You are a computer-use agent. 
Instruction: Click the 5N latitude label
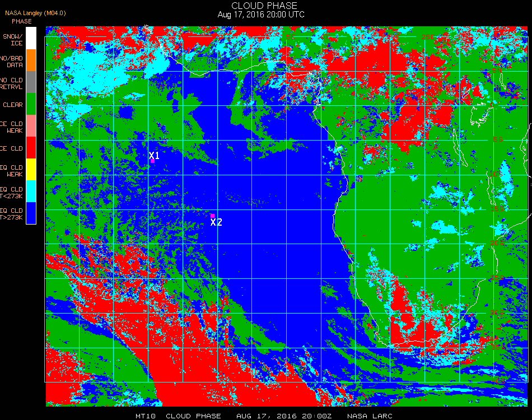click(x=497, y=71)
